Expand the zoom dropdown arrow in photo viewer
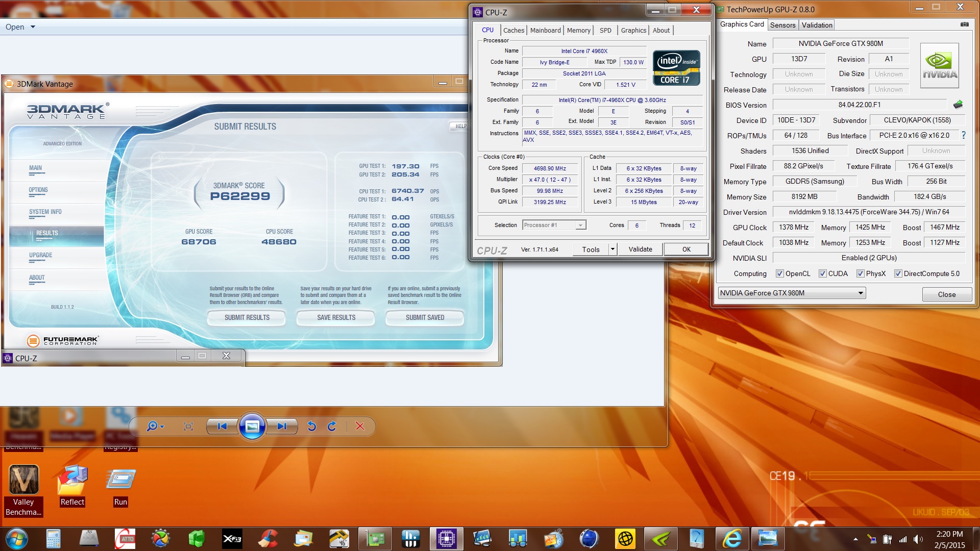980x551 pixels. pyautogui.click(x=162, y=427)
